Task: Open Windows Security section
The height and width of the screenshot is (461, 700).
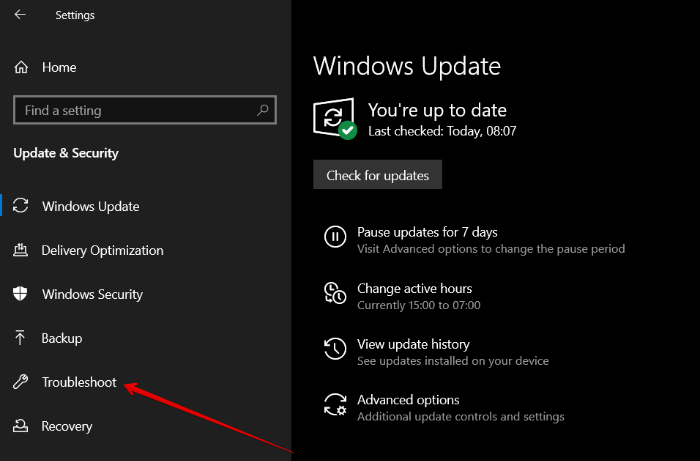Action: point(92,294)
